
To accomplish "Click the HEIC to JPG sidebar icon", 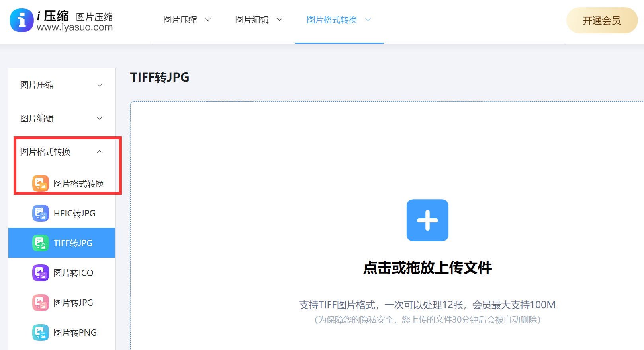I will (x=41, y=213).
